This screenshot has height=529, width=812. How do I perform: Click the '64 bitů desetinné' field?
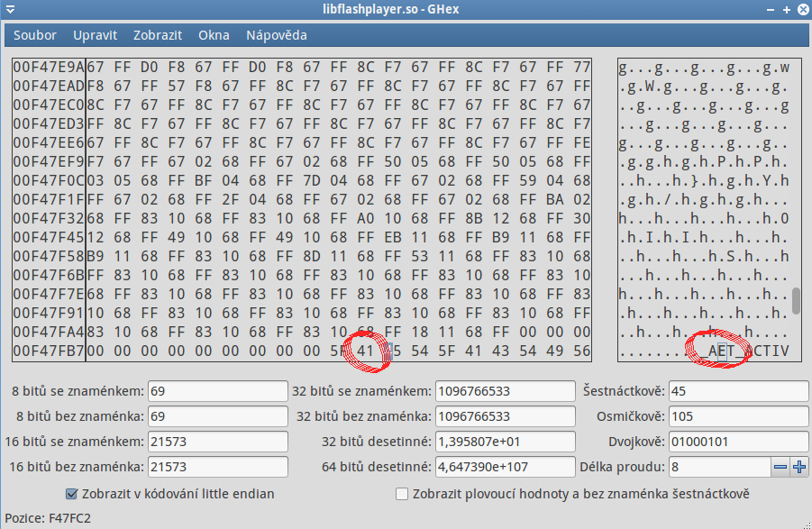pyautogui.click(x=506, y=467)
